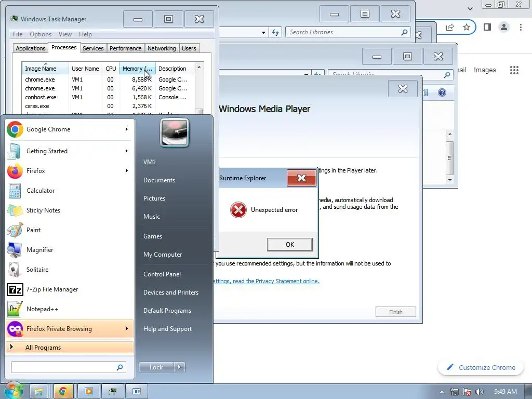Click help icon in Explorer window
The height and width of the screenshot is (399, 532).
[x=442, y=92]
